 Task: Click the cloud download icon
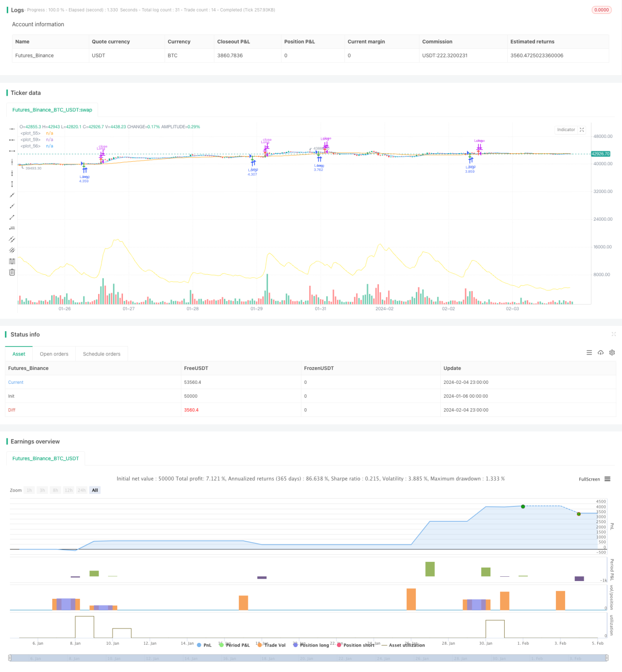click(x=600, y=353)
